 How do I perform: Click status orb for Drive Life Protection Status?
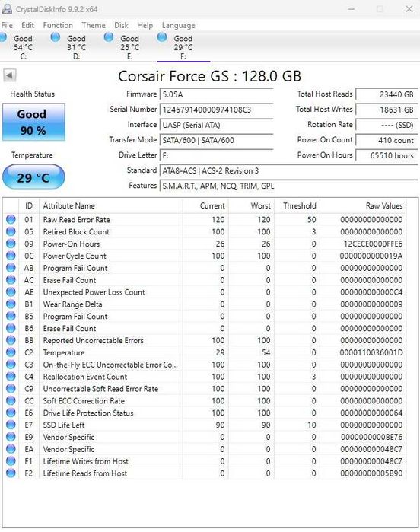pyautogui.click(x=11, y=413)
